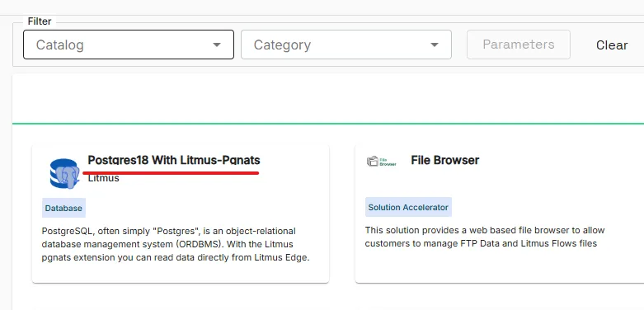Open Postgres18 With Litmus-Pgnats title

[174, 160]
